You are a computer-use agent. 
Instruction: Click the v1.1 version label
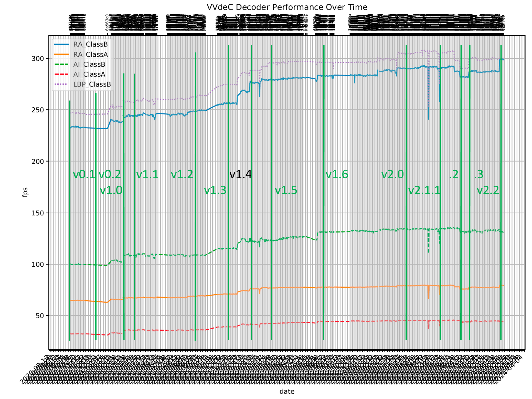(147, 175)
